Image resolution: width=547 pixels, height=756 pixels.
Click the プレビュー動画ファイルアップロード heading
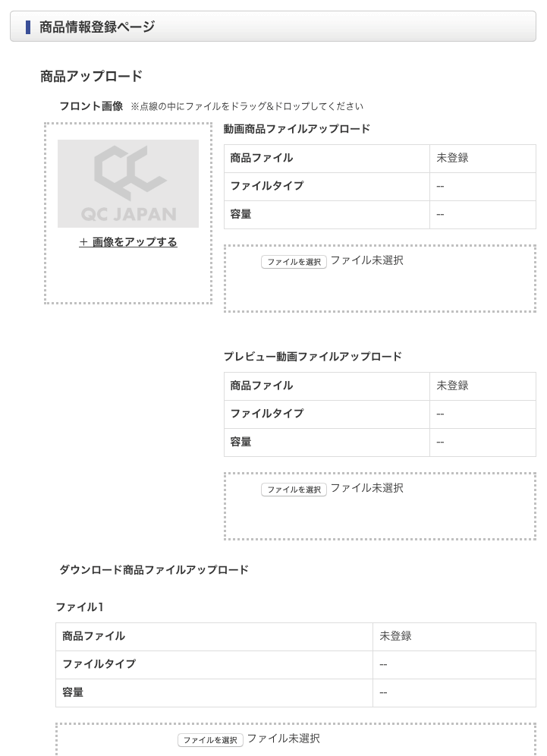pyautogui.click(x=313, y=357)
